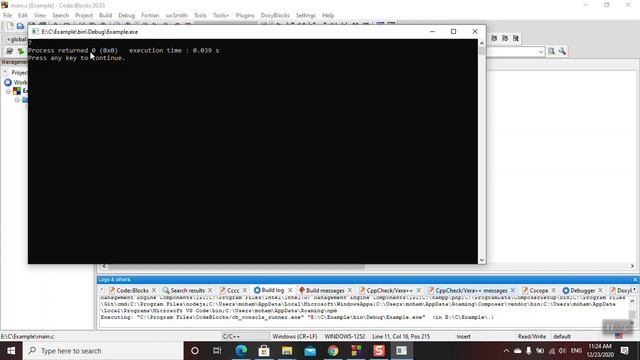
Task: Close the Debugger log tab
Action: pos(600,291)
